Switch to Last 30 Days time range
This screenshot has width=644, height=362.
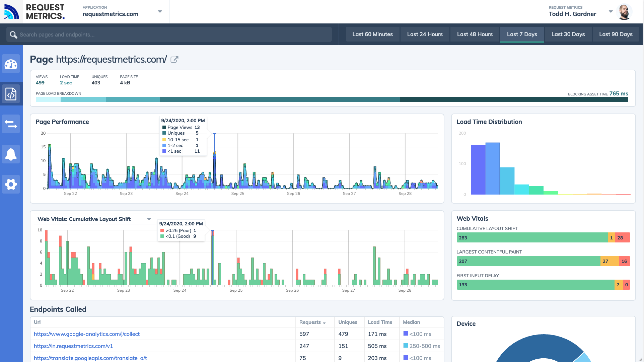(568, 34)
